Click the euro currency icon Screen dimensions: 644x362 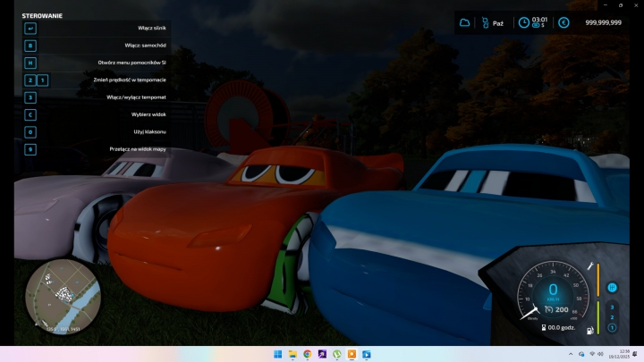[x=563, y=22]
